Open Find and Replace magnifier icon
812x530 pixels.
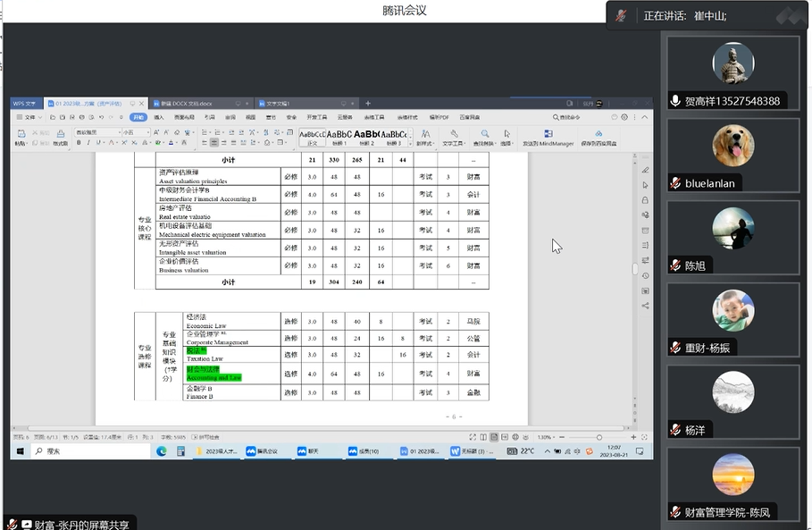coord(485,134)
